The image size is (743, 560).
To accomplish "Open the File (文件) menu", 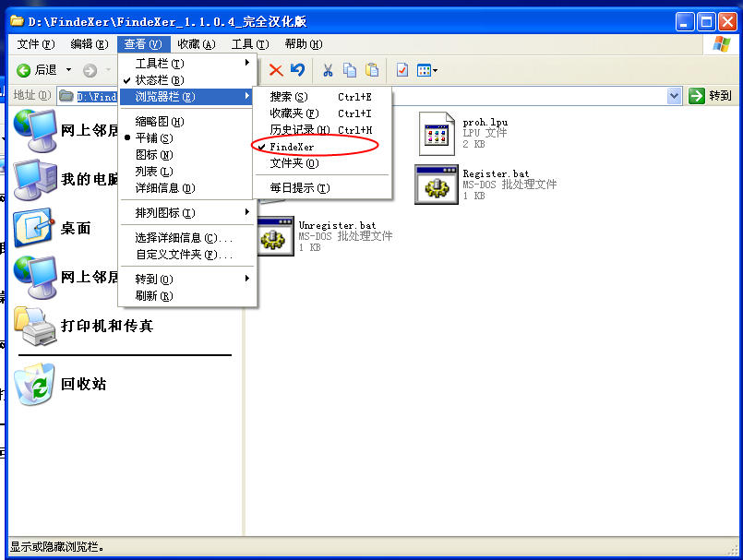I will [x=36, y=44].
